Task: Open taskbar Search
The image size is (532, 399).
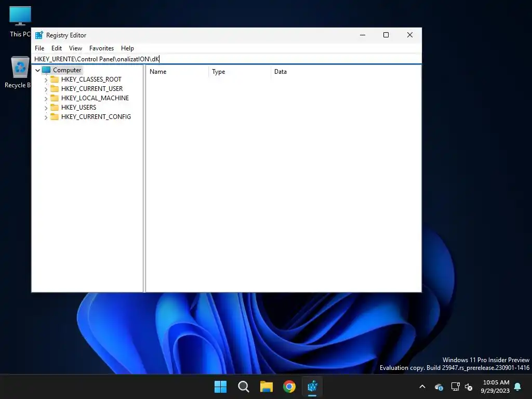Action: 244,387
